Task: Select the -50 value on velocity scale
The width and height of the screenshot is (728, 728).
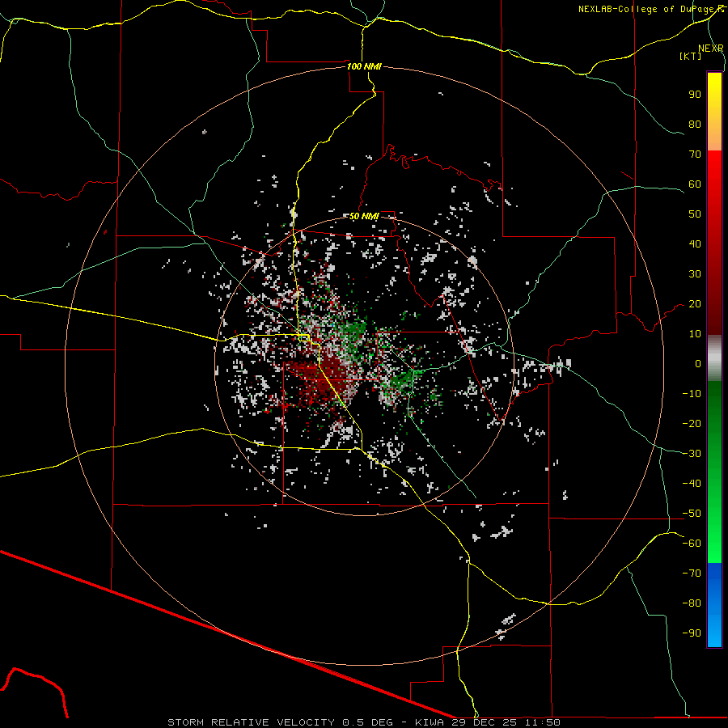Action: pyautogui.click(x=692, y=514)
